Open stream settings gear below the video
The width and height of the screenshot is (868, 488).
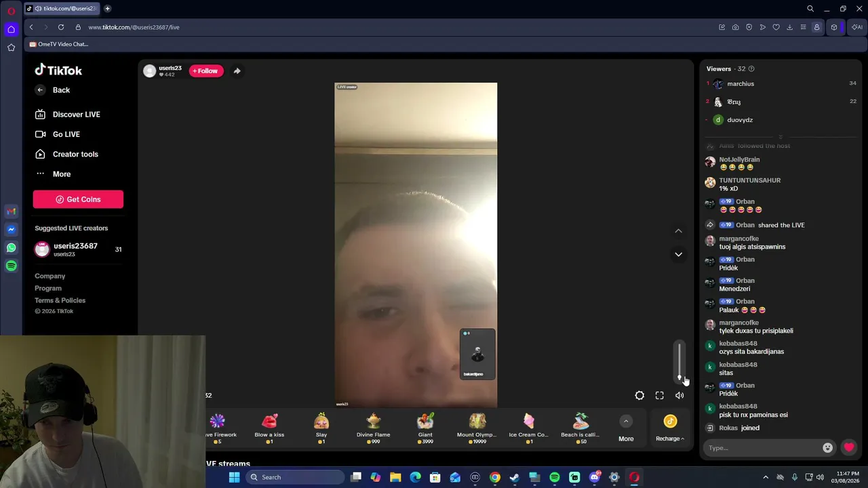639,395
